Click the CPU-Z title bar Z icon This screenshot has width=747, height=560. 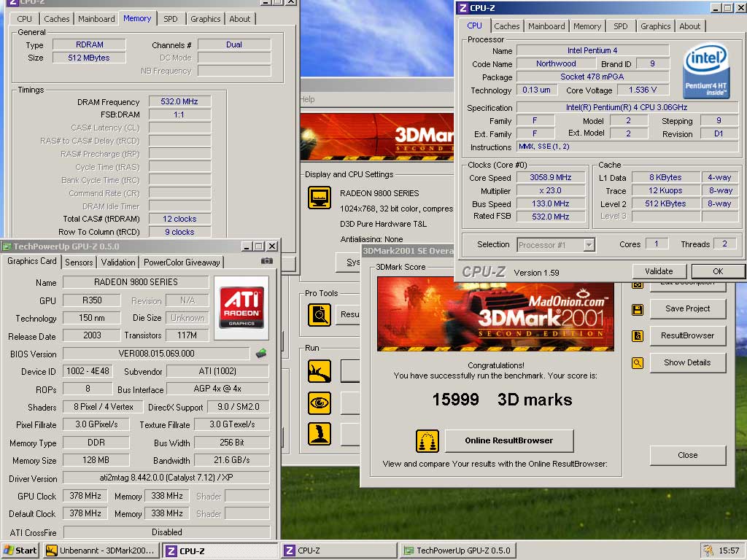coord(463,7)
